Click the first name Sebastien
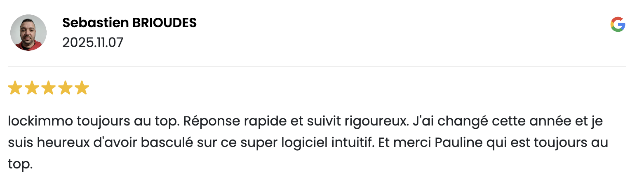 coord(95,23)
